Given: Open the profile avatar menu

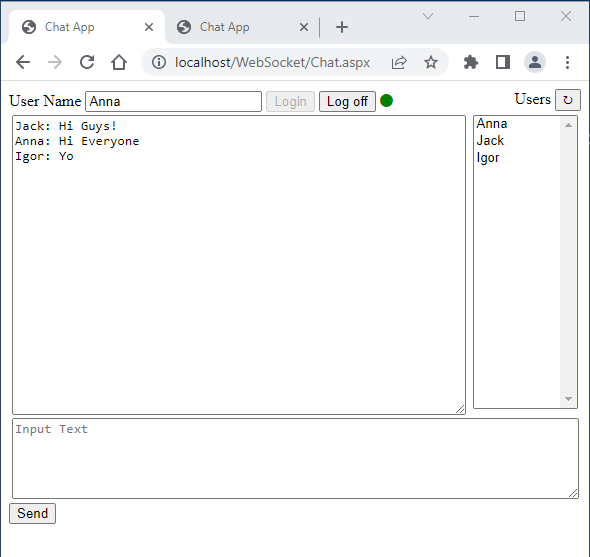Looking at the screenshot, I should (x=535, y=62).
